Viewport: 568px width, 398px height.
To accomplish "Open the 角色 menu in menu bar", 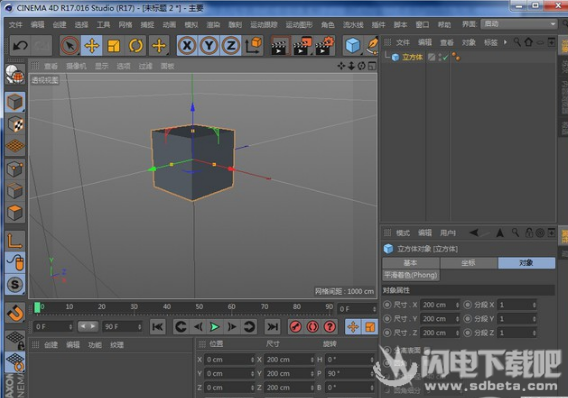I will pyautogui.click(x=328, y=25).
